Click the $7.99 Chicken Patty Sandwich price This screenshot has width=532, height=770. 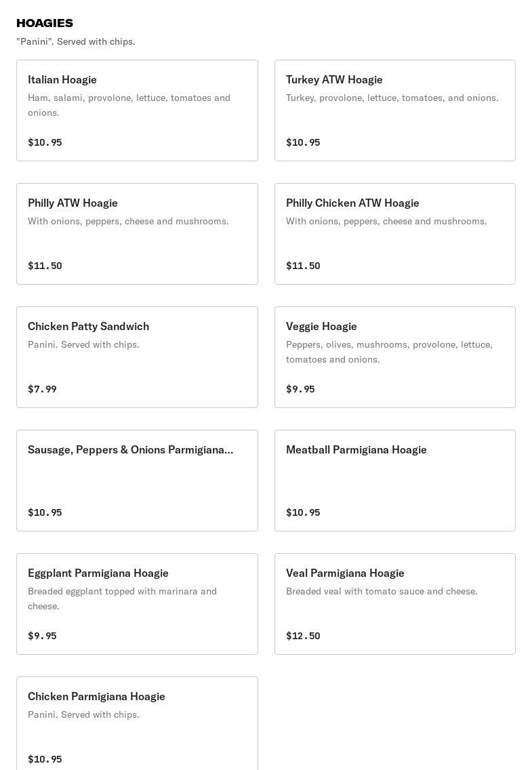tap(42, 389)
